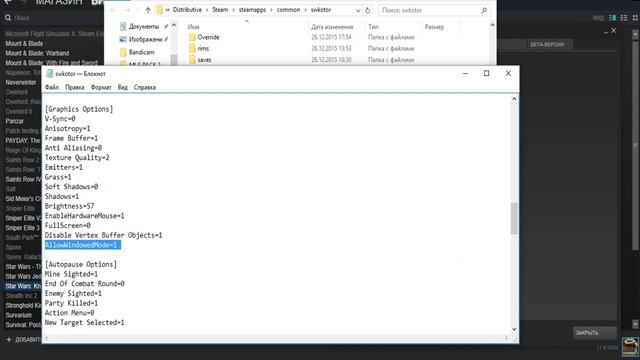Click Notepad horizontal scrollbar left arrow

pos(46,338)
